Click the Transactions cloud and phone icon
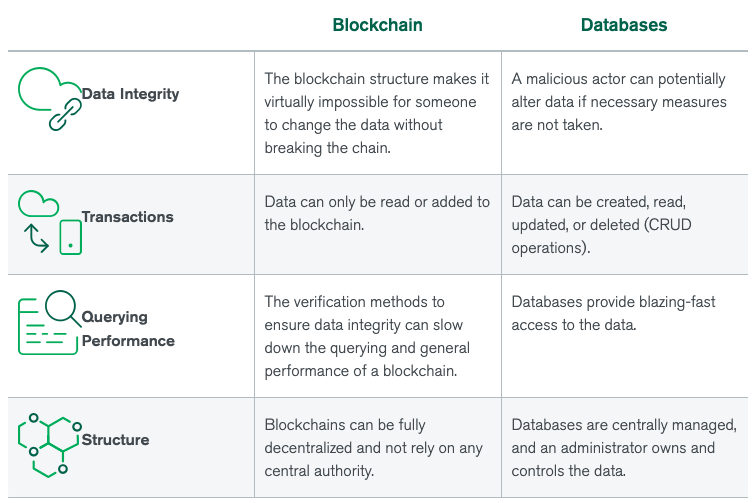Image resolution: width=755 pixels, height=503 pixels. tap(50, 222)
